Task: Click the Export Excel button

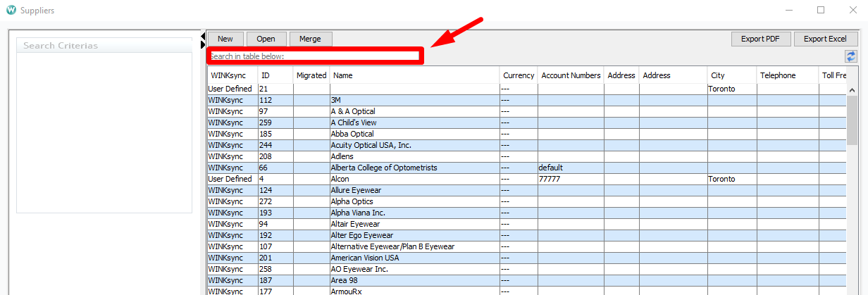Action: point(826,39)
